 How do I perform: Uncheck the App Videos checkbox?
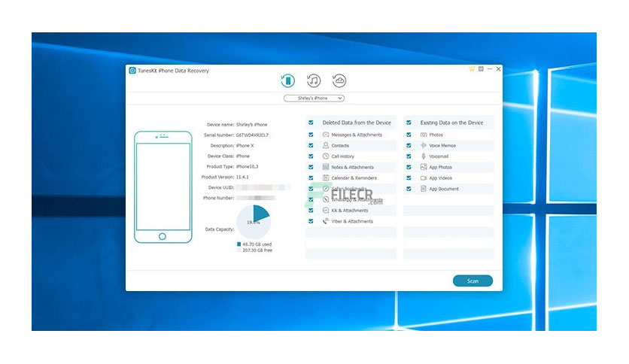(409, 177)
